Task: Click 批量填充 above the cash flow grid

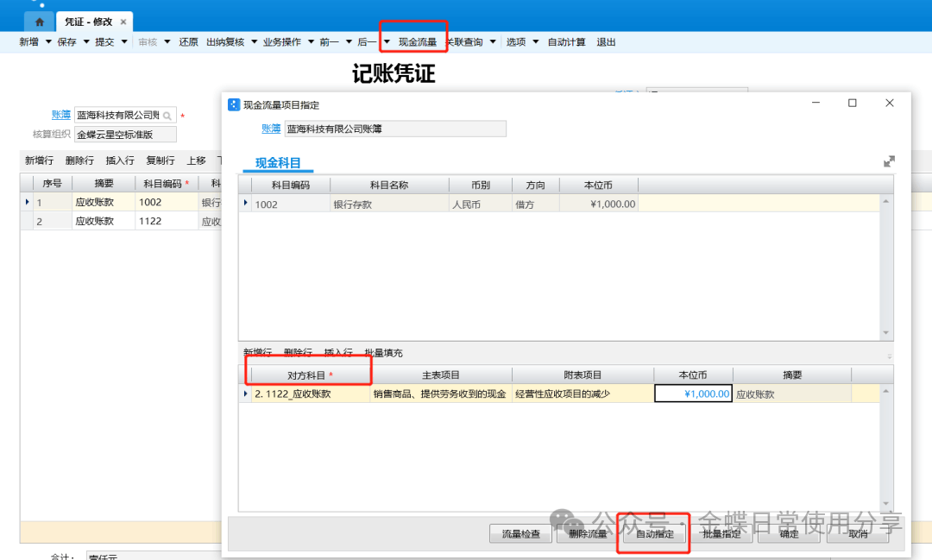Action: pos(383,353)
